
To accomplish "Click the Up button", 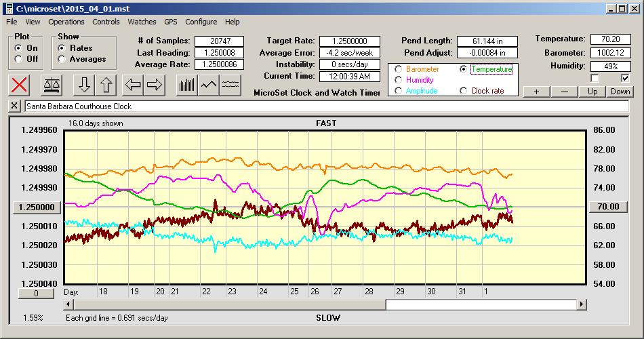I will (592, 92).
